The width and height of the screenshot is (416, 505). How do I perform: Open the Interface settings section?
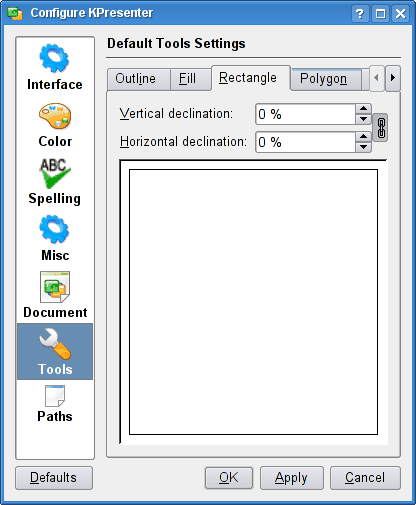[x=55, y=67]
